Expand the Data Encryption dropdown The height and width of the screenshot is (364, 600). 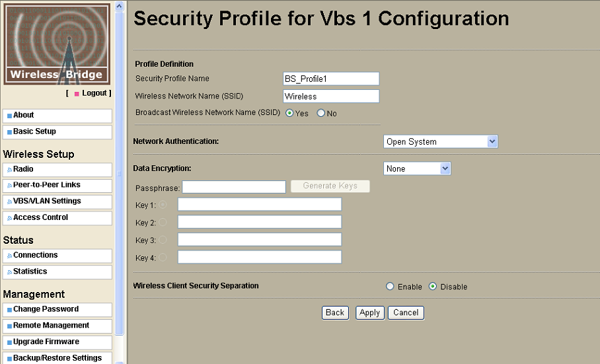click(417, 168)
